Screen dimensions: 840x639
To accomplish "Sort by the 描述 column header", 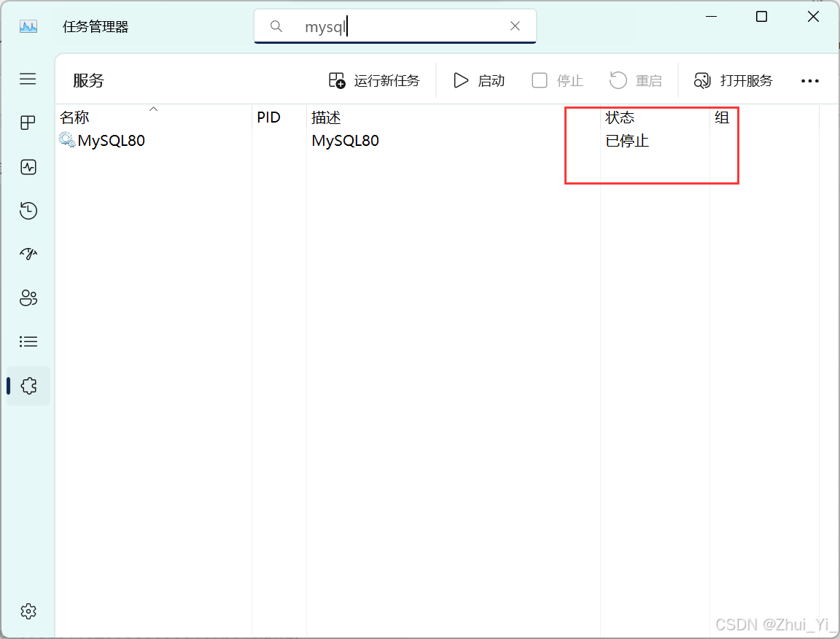I will pos(454,117).
